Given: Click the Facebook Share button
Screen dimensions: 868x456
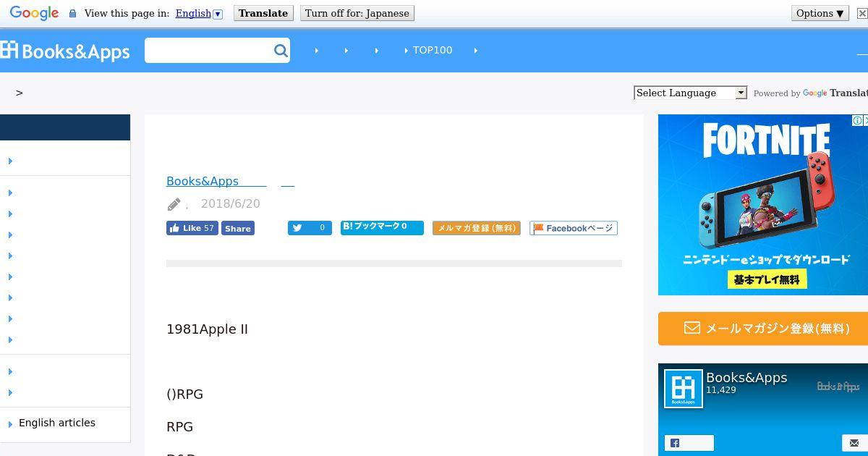Looking at the screenshot, I should 238,228.
